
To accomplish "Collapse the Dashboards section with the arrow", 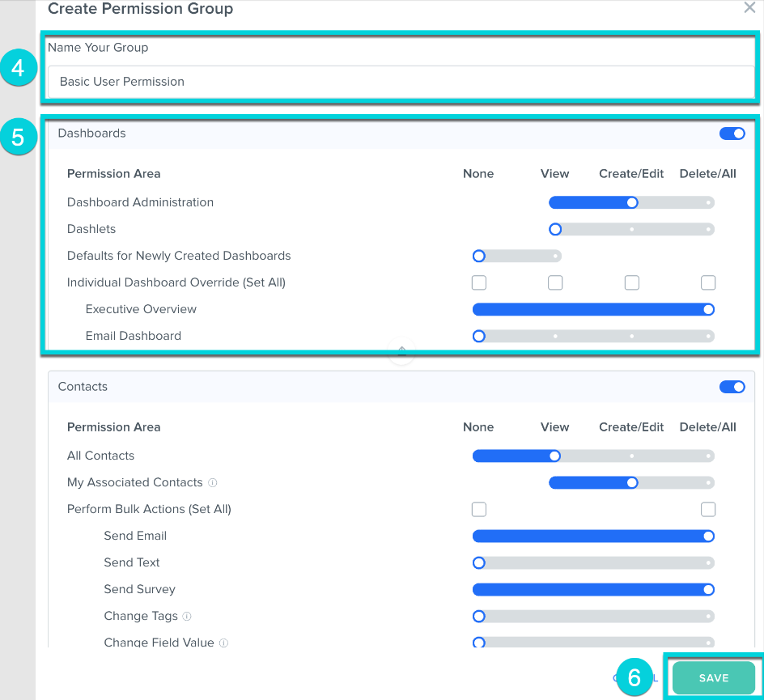I will tap(401, 350).
